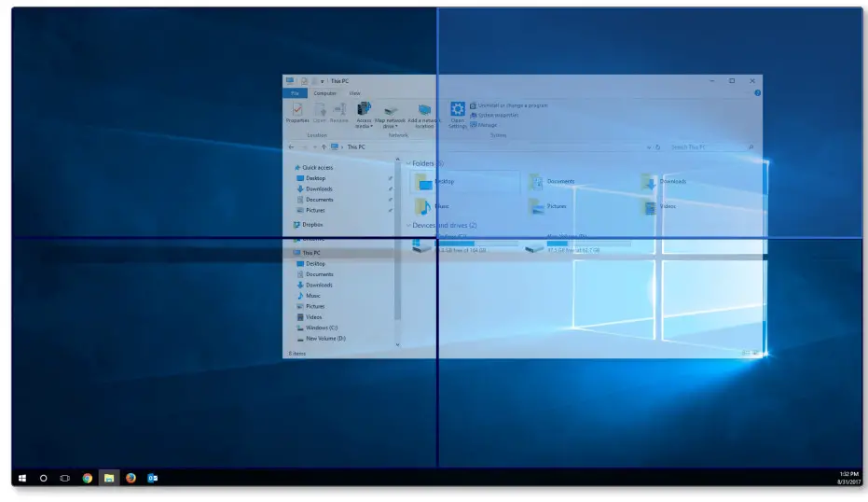The height and width of the screenshot is (502, 868).
Task: Select New Volume (D:) in navigation pane
Action: (x=321, y=339)
